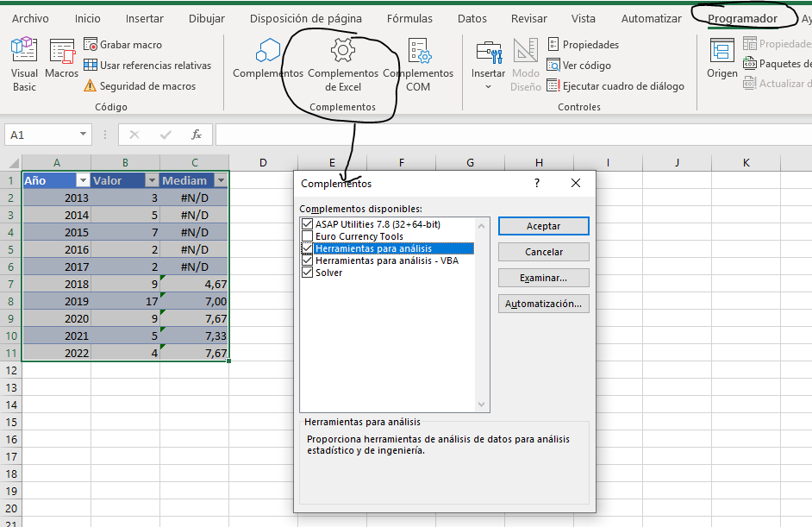The height and width of the screenshot is (527, 812).
Task: Enable Euro Currency Tools checkbox
Action: (x=307, y=236)
